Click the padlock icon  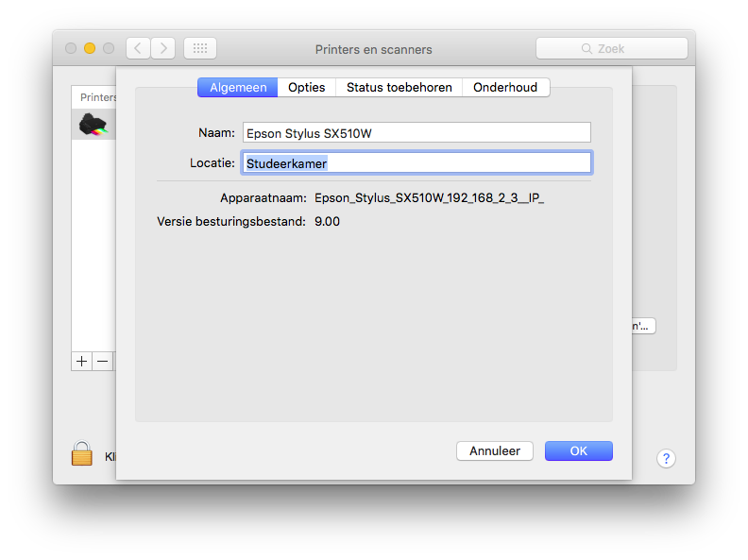tap(81, 452)
